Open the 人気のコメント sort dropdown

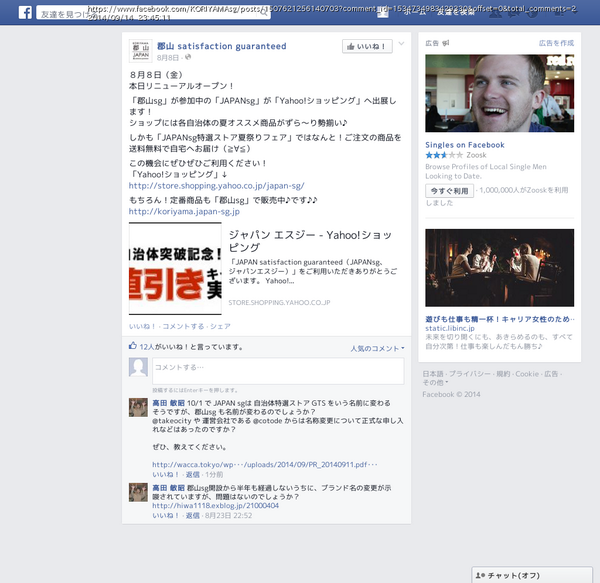[377, 348]
